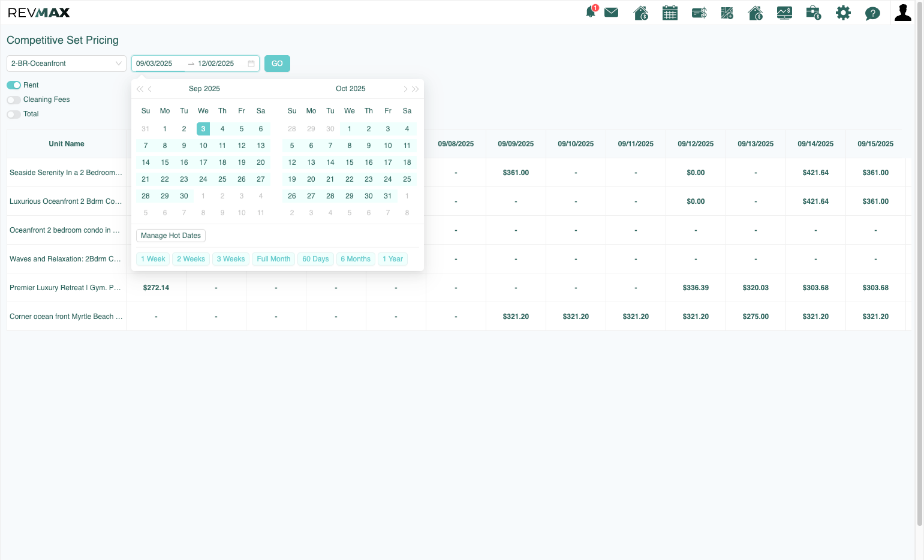The height and width of the screenshot is (560, 924).
Task: Focus the start date field 09/03/2025
Action: (159, 64)
